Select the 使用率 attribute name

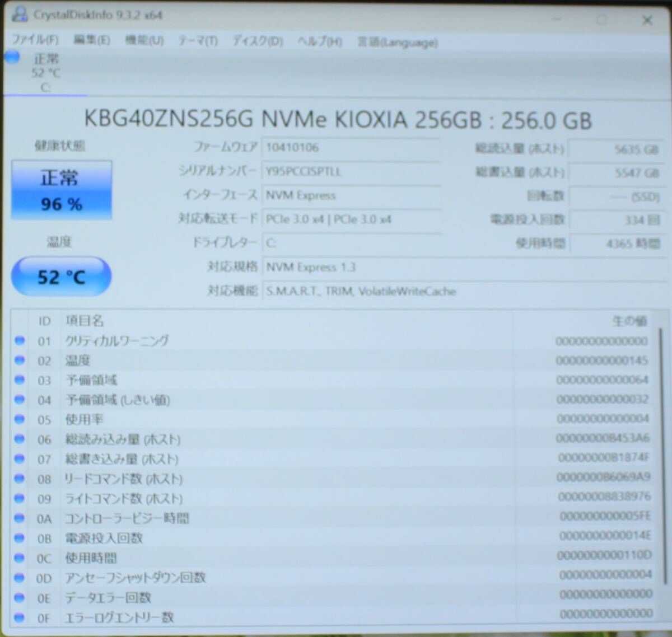85,419
